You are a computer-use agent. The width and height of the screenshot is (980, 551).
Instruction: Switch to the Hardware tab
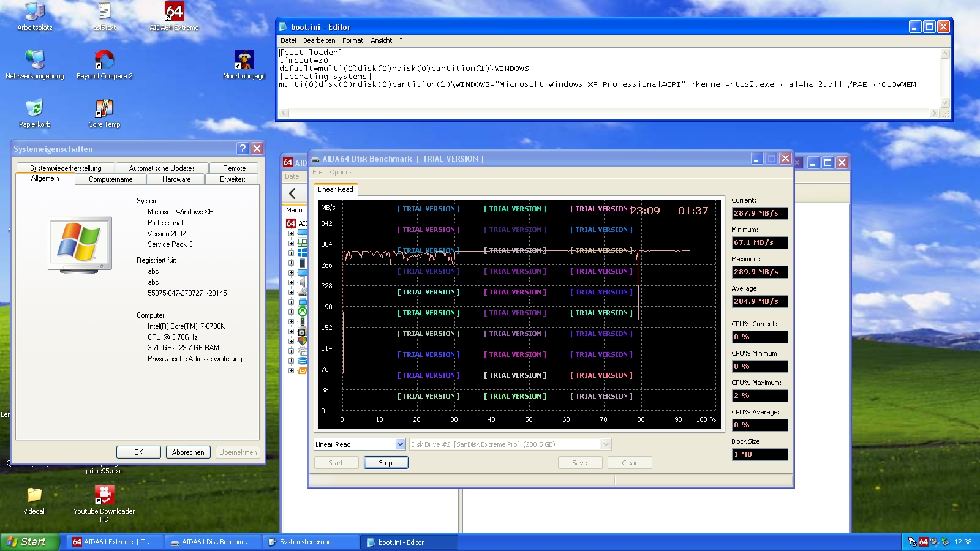point(176,179)
